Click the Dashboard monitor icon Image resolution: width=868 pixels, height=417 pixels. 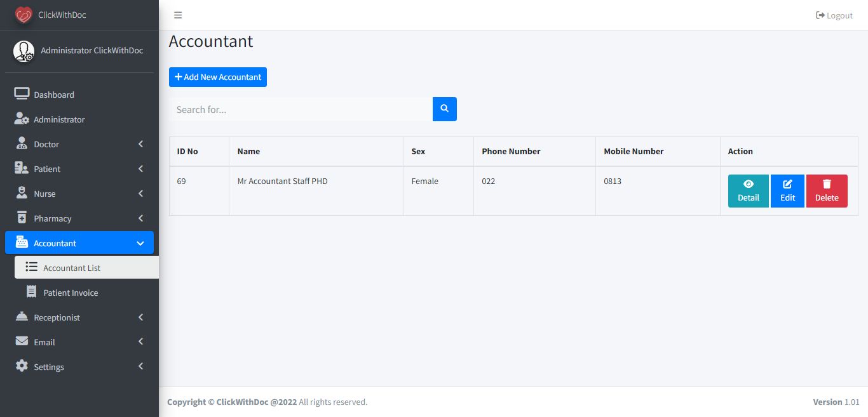point(22,95)
